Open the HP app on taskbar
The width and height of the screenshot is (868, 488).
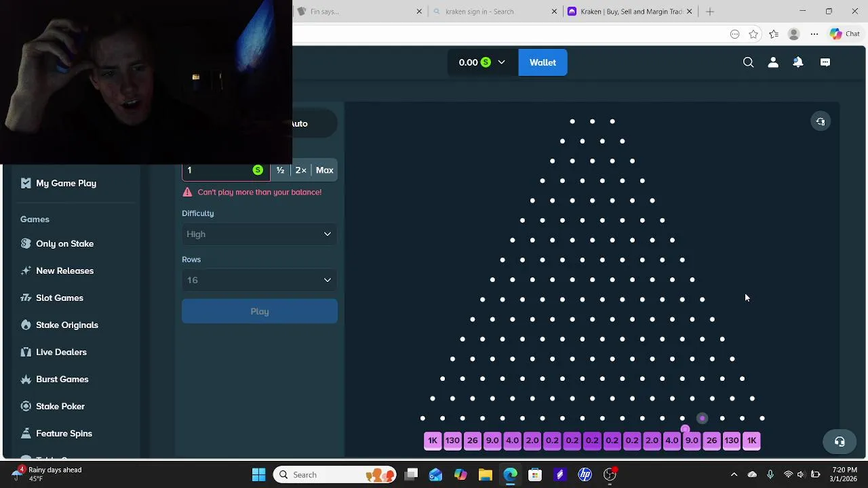coord(585,474)
